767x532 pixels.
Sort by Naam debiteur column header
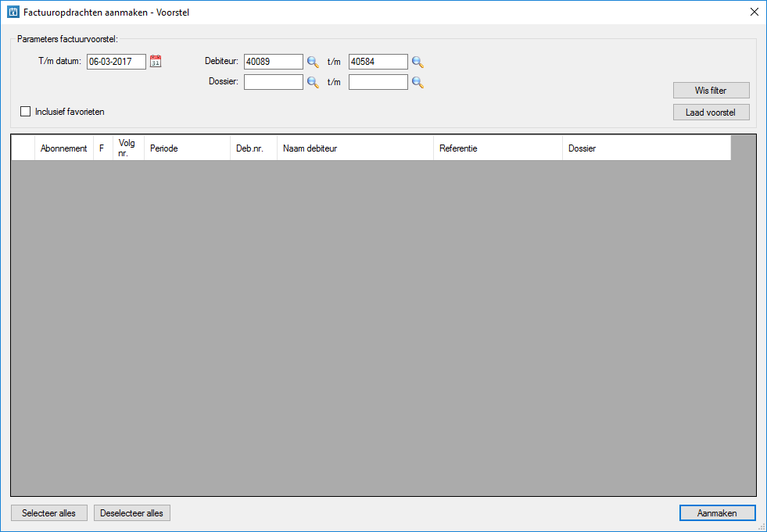356,148
